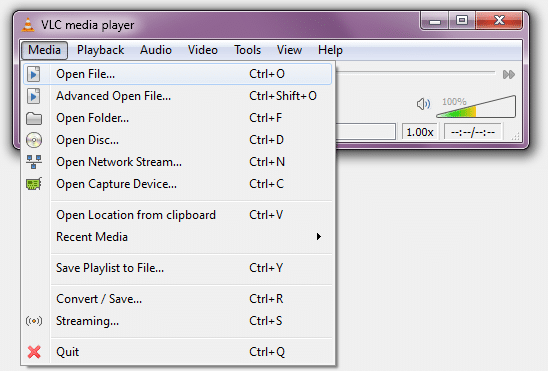Viewport: 548px width, 371px height.
Task: Open the Playback menu
Action: click(101, 50)
